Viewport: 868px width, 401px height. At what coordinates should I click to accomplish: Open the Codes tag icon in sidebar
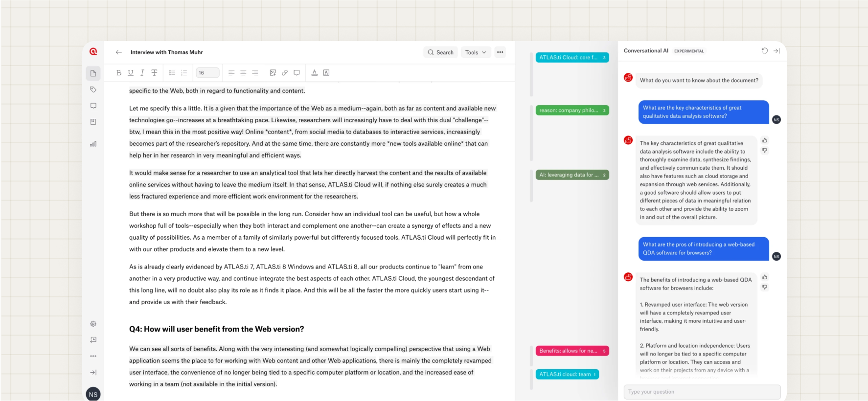[93, 89]
